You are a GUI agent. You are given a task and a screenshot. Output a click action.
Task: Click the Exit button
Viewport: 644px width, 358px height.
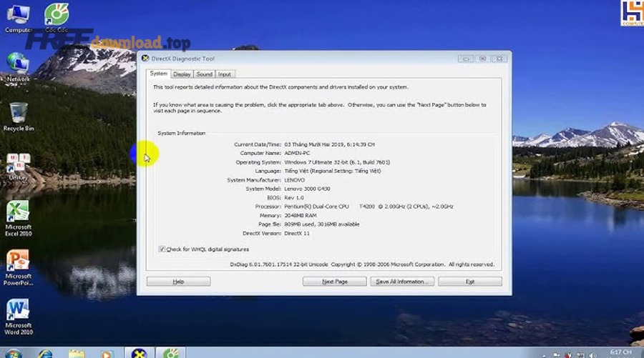click(470, 282)
